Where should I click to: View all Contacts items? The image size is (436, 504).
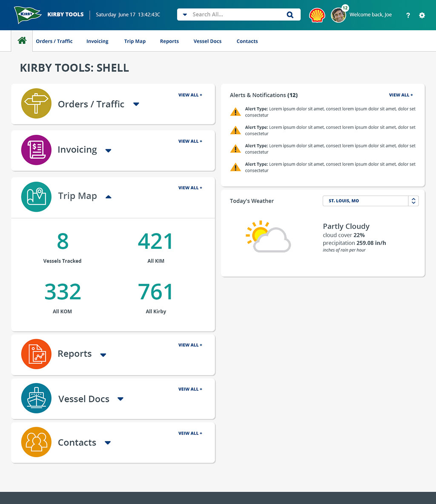point(190,433)
